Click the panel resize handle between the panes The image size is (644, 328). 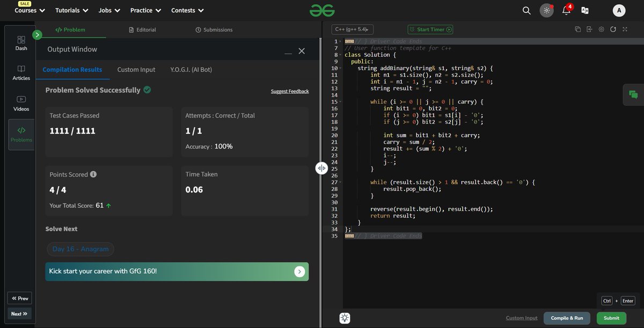[x=321, y=168]
